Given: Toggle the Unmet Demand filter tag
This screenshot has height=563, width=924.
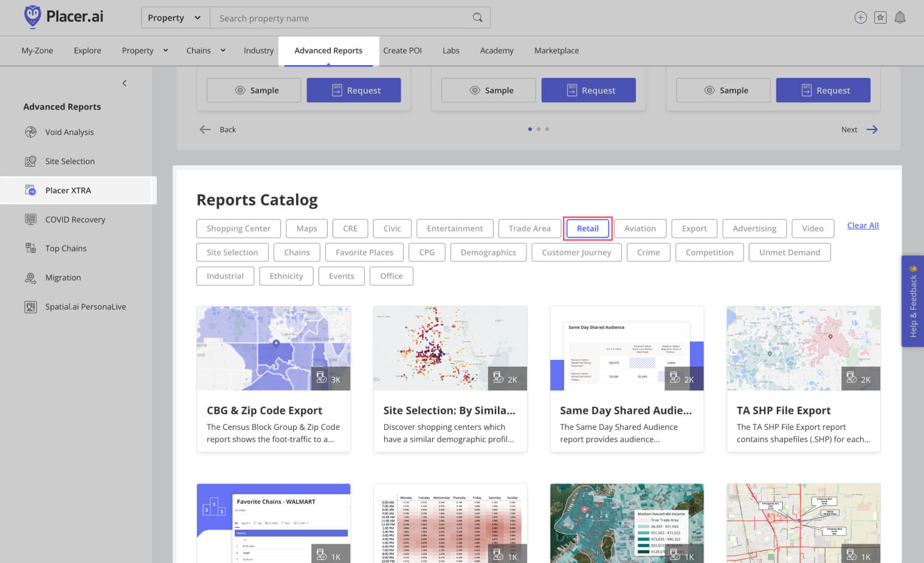Looking at the screenshot, I should click(790, 252).
